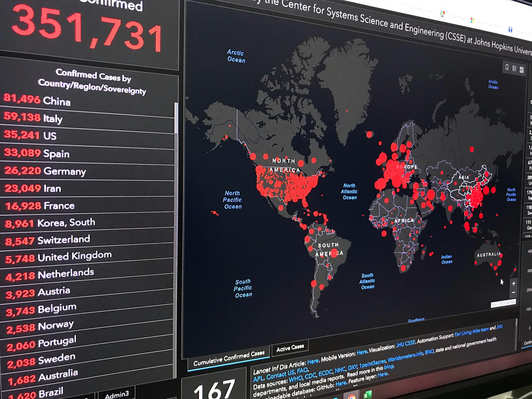532x399 pixels.
Task: Show the map legend list icon
Action: point(514,68)
